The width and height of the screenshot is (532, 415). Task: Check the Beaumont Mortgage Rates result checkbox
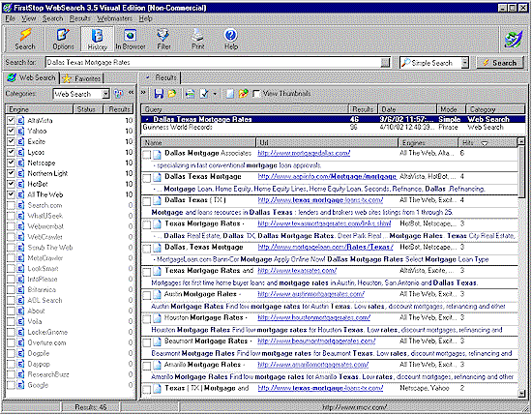pos(146,342)
